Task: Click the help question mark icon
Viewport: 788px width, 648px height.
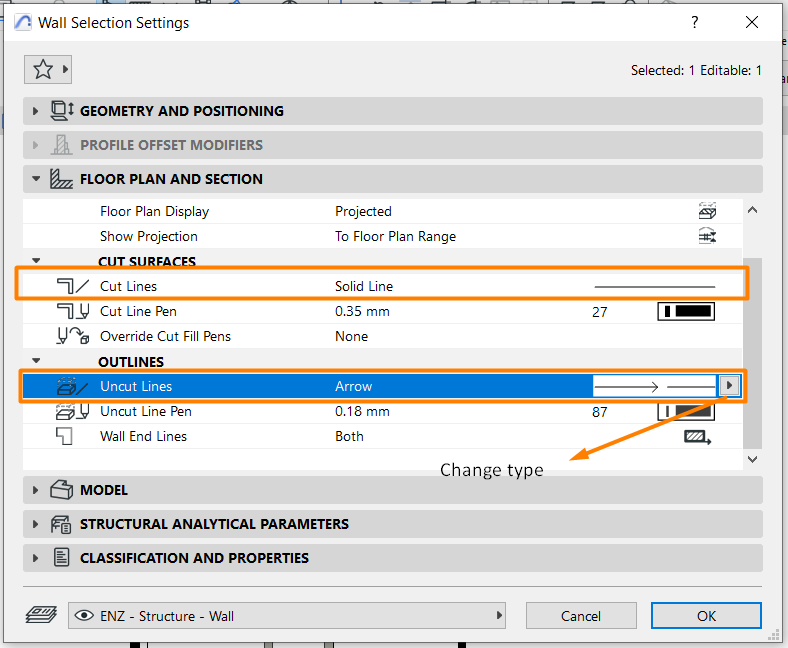Action: coord(695,22)
